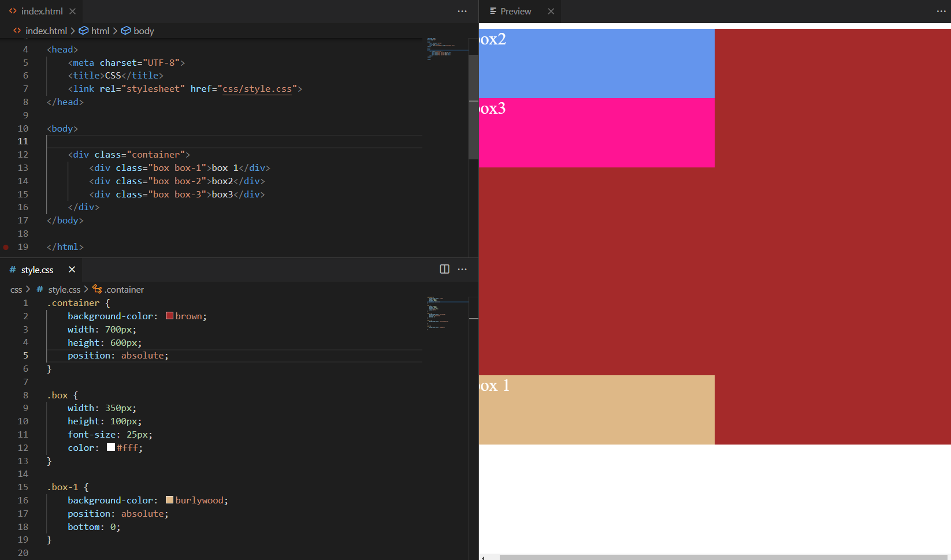Image resolution: width=951 pixels, height=560 pixels.
Task: Close the Preview tab
Action: [x=551, y=12]
